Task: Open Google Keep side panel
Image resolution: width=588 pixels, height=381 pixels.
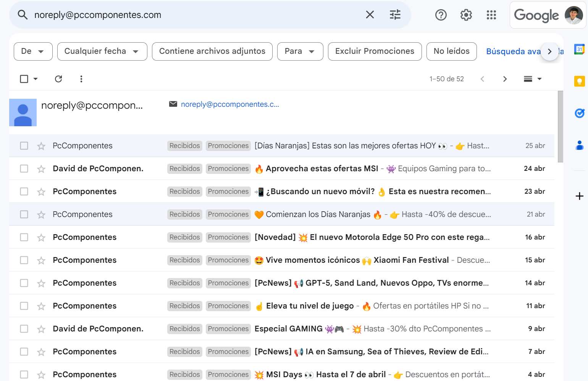Action: click(x=579, y=81)
